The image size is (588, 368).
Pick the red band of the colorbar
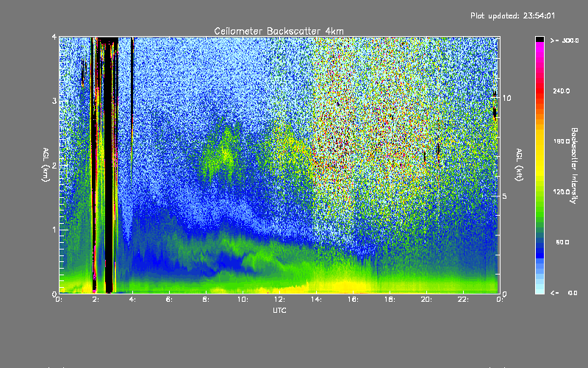click(x=539, y=90)
